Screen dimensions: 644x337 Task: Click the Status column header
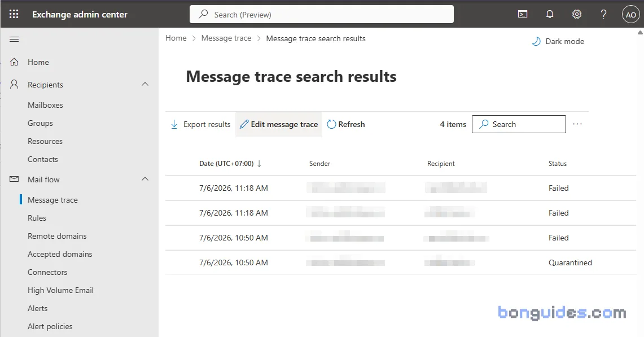click(x=557, y=164)
